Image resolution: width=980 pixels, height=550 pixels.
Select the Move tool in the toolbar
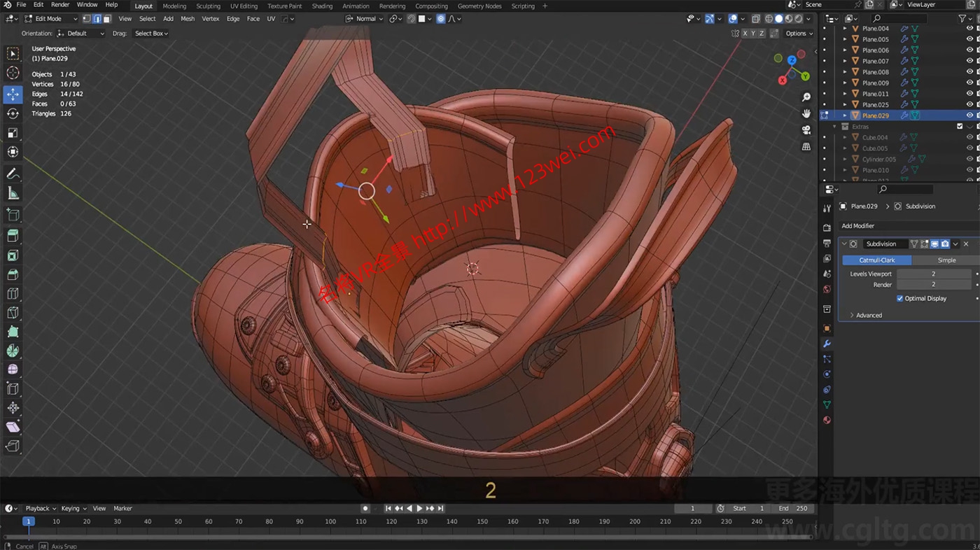tap(13, 93)
